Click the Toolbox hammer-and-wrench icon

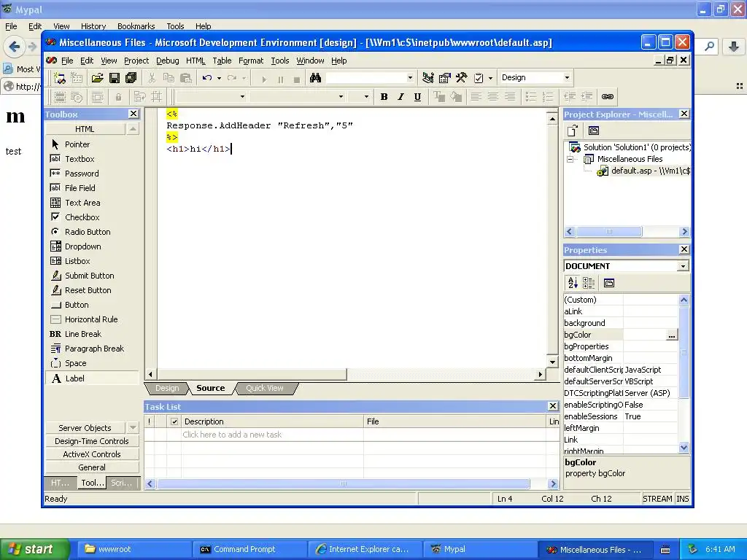point(461,77)
